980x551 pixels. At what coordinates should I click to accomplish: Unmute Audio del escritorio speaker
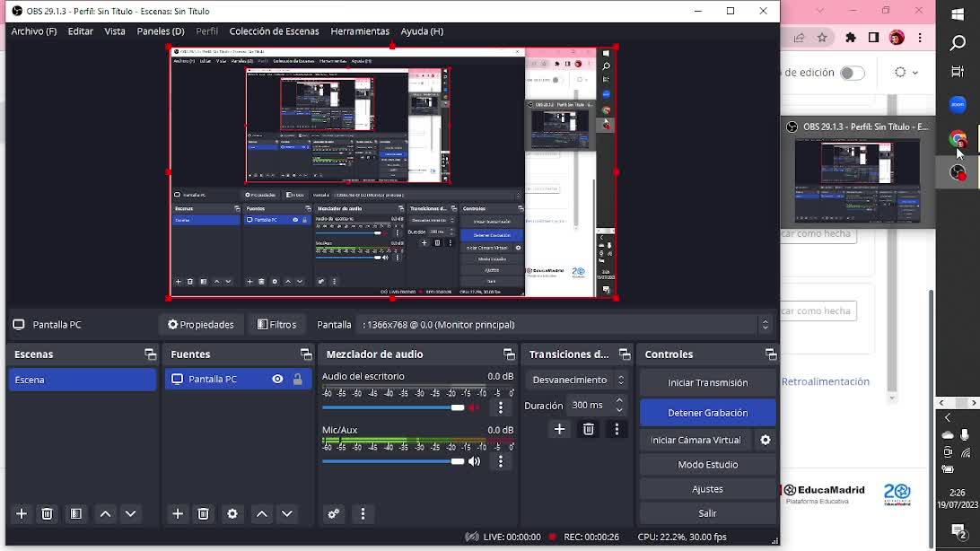(474, 407)
